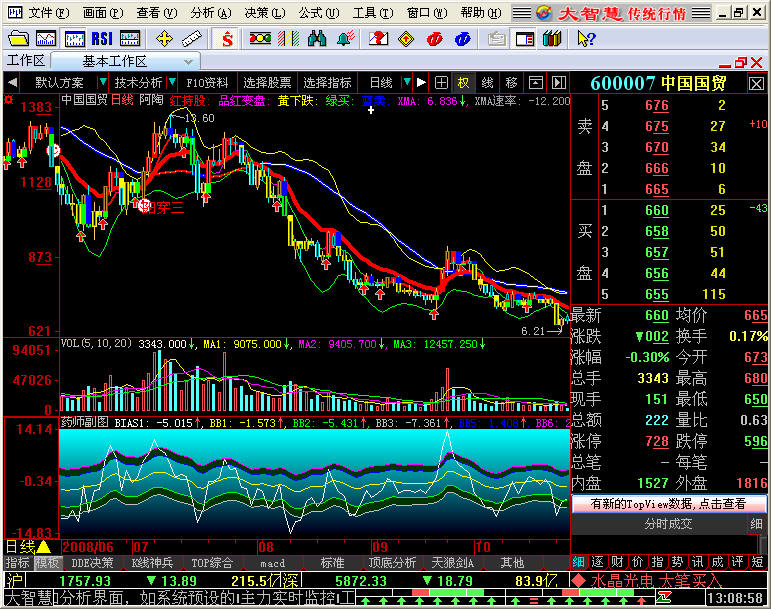Click the 日线 yellow triangle period label
This screenshot has height=609, width=771.
point(28,547)
